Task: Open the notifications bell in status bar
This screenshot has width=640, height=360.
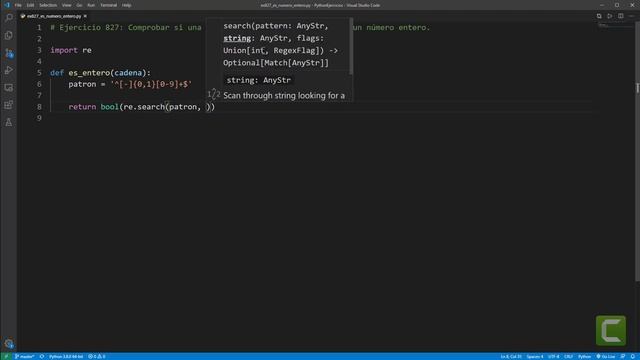Action: pyautogui.click(x=633, y=356)
